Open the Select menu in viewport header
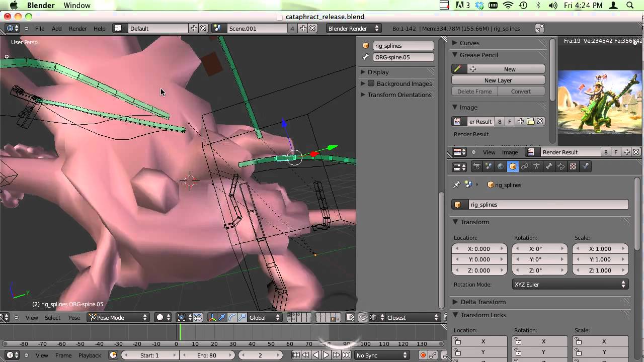The width and height of the screenshot is (644, 362). tap(52, 317)
